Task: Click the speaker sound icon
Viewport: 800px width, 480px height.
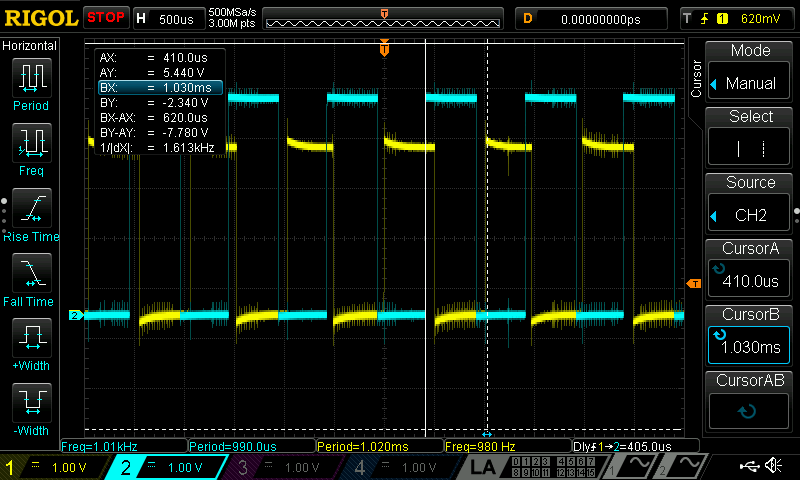Action: click(773, 466)
